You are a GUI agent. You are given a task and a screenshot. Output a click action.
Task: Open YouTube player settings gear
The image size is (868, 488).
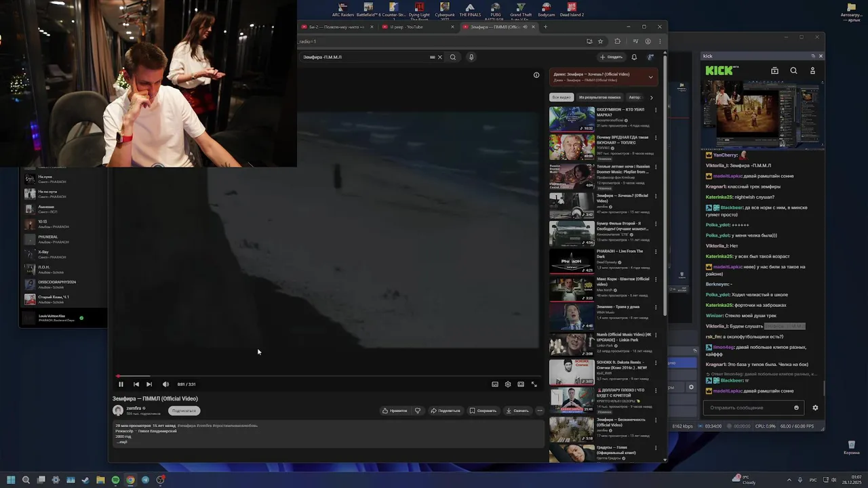[x=508, y=384]
